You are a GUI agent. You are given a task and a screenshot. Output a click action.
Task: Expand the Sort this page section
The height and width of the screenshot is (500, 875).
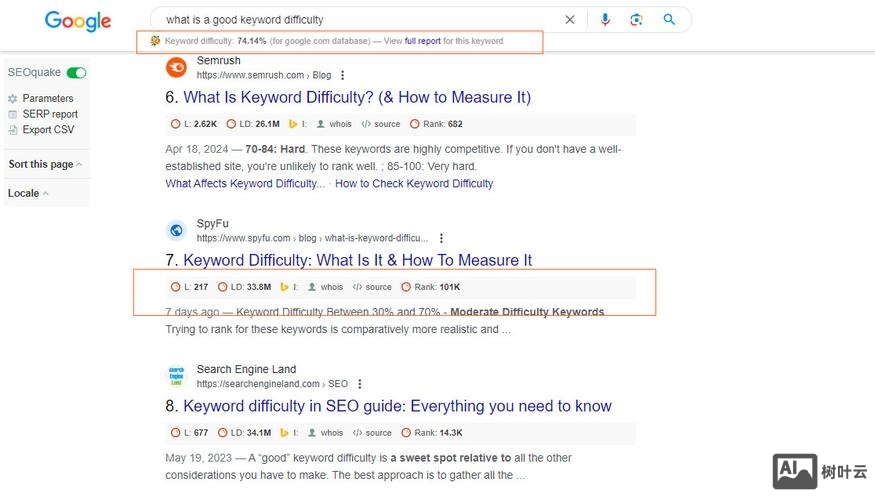(x=45, y=164)
